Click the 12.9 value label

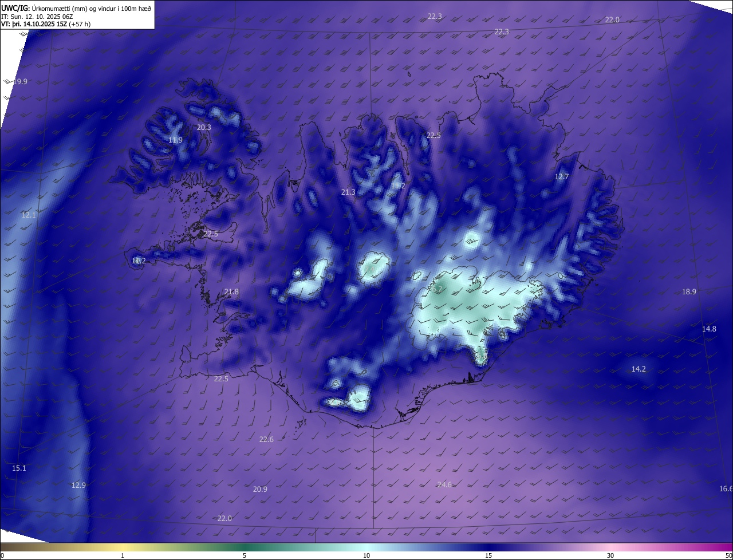pyautogui.click(x=78, y=485)
